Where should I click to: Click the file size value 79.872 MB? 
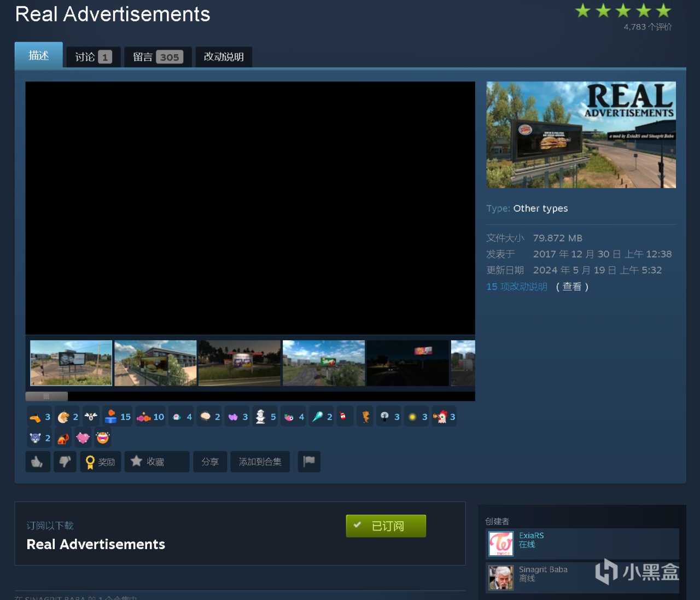pyautogui.click(x=558, y=238)
